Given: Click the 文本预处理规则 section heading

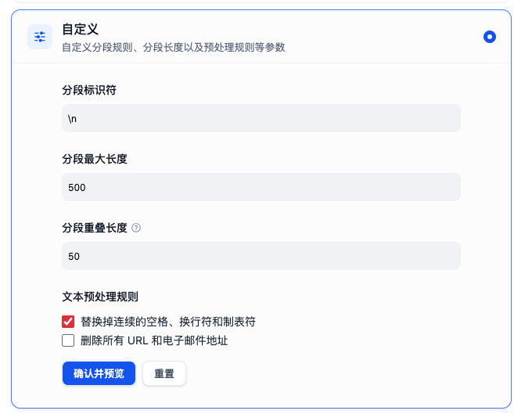Looking at the screenshot, I should click(x=100, y=297).
